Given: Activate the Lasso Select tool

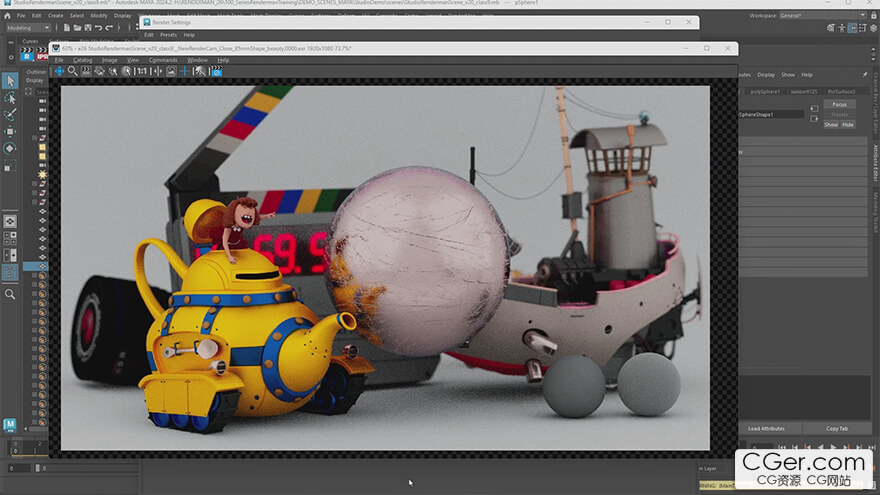Looking at the screenshot, I should (10, 98).
